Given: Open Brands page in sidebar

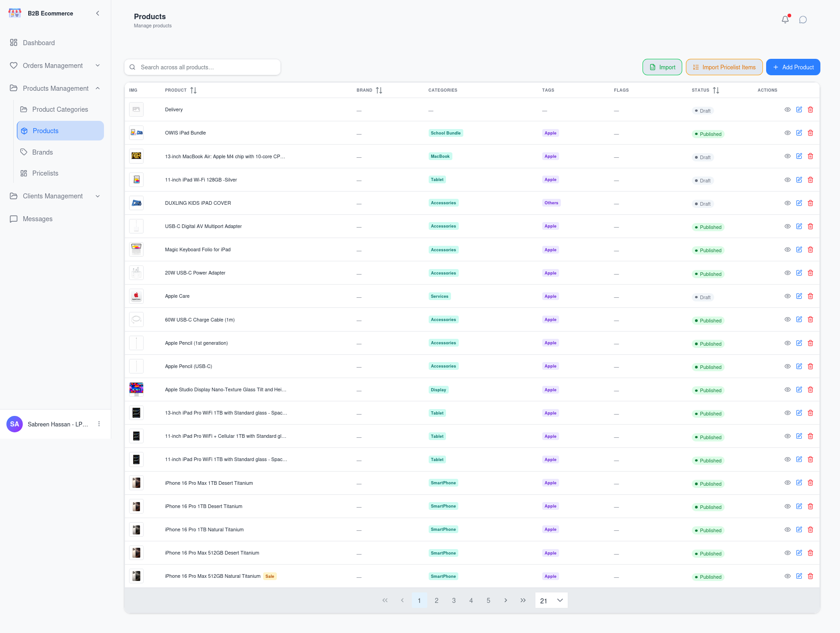Looking at the screenshot, I should [60, 152].
